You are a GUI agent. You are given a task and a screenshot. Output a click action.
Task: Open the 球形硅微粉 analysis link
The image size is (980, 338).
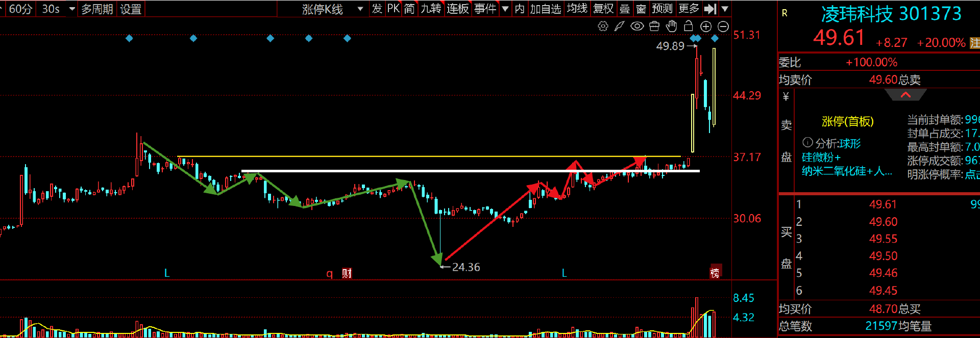pyautogui.click(x=838, y=144)
